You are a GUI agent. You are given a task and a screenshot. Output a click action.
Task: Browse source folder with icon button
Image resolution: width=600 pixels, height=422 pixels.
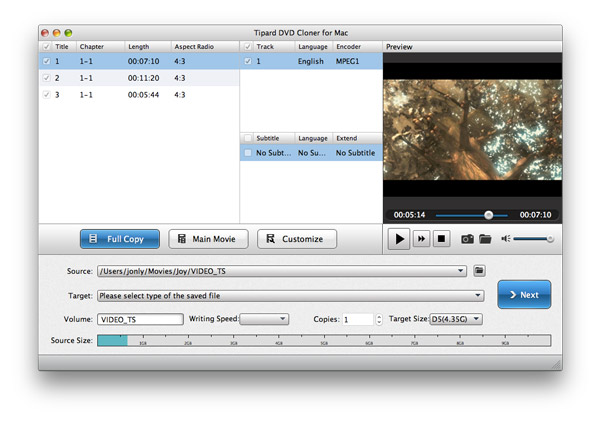pyautogui.click(x=479, y=270)
